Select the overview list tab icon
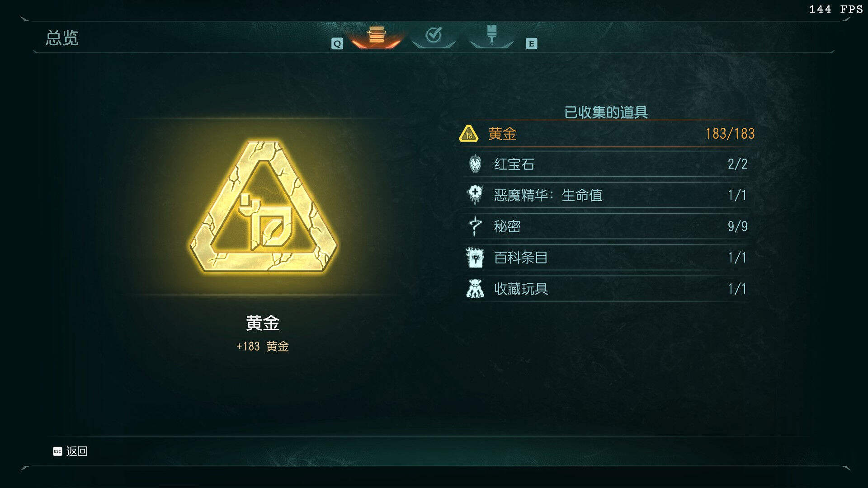Screen dimensions: 868x488 click(376, 35)
